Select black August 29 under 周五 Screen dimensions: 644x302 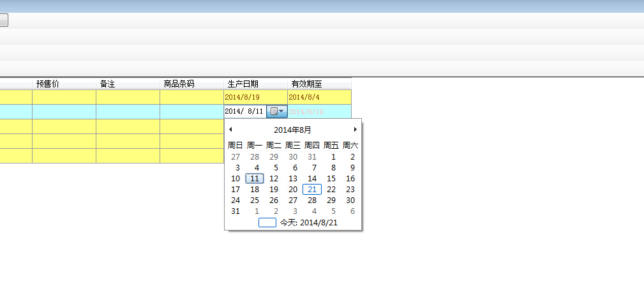[331, 200]
